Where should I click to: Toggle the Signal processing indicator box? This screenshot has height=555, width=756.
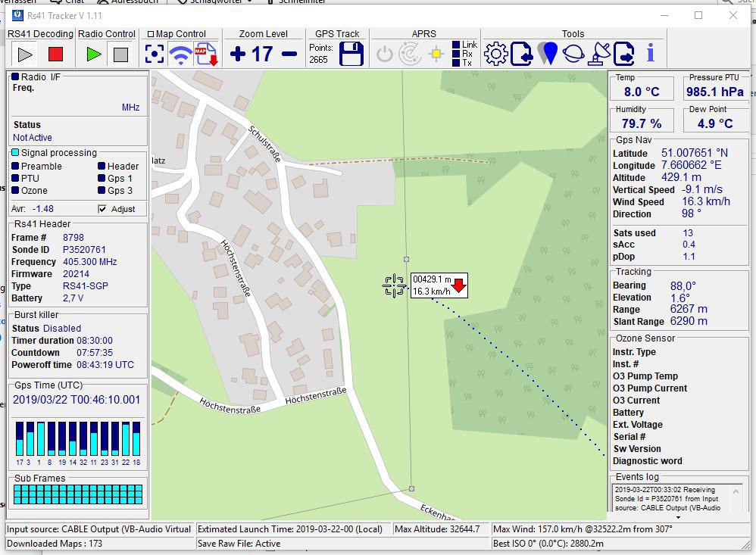(x=15, y=153)
